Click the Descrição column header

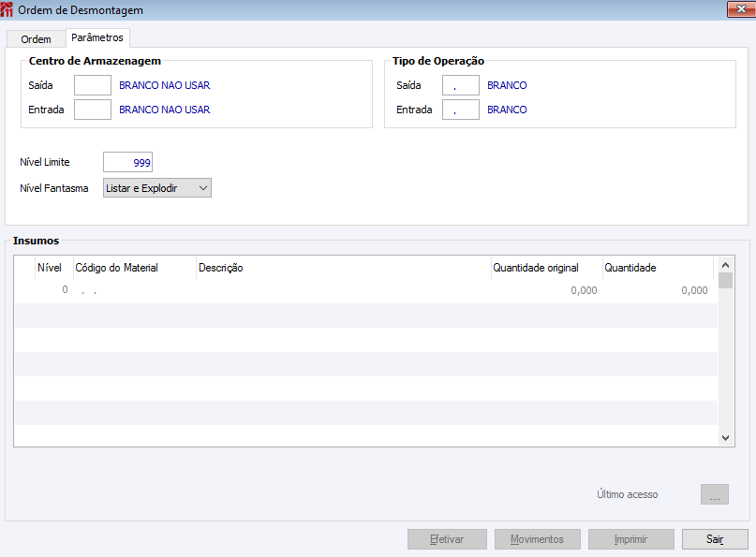344,268
